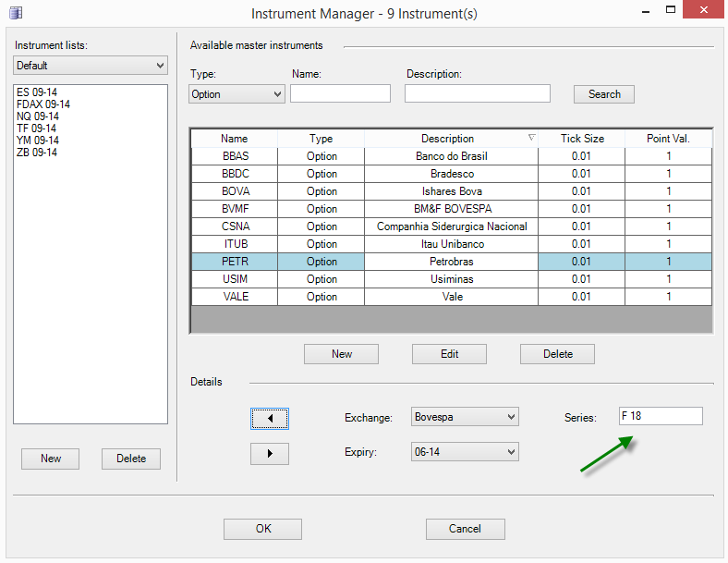Maximize the Instrument Manager window
728x563 pixels.
[671, 10]
